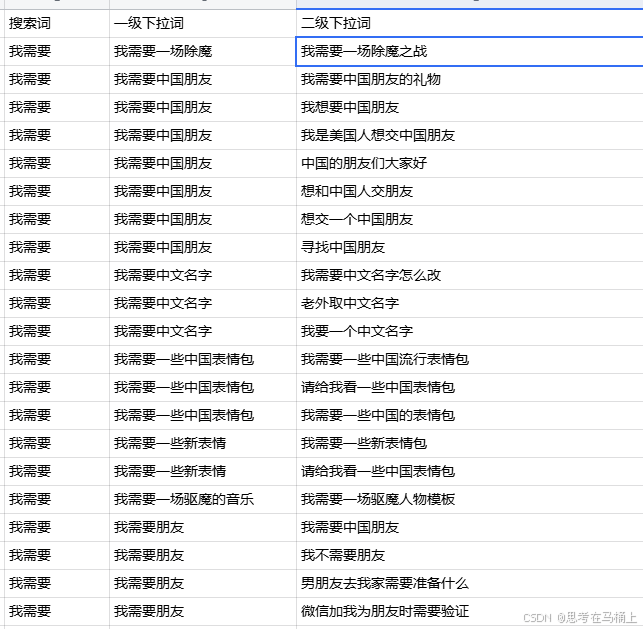
Task: Click 搜索词 cell 我需要 in the 我需要一场驱魔的音乐 row
Action: [57, 499]
